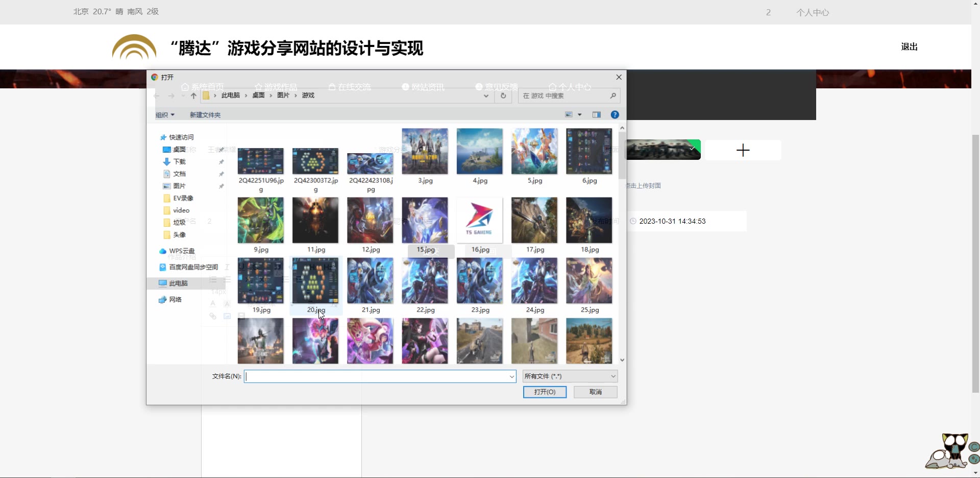Image resolution: width=980 pixels, height=478 pixels.
Task: Open EV录像 folder in sidebar
Action: tap(178, 198)
